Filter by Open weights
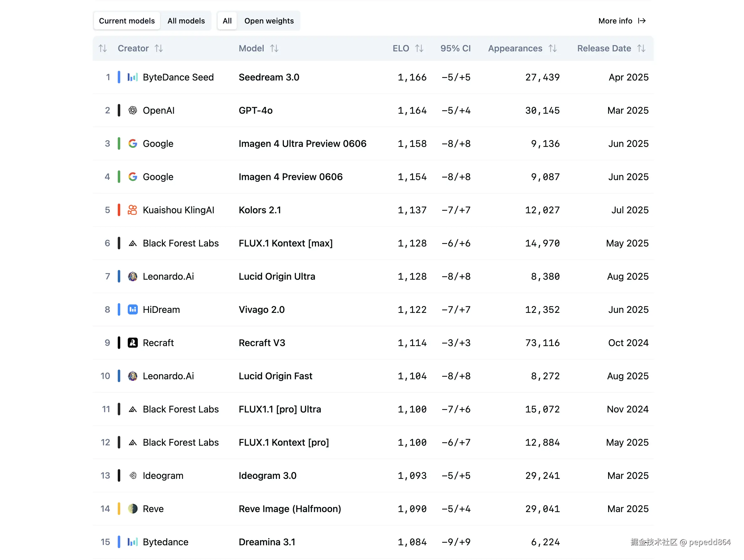744x560 pixels. [x=269, y=21]
